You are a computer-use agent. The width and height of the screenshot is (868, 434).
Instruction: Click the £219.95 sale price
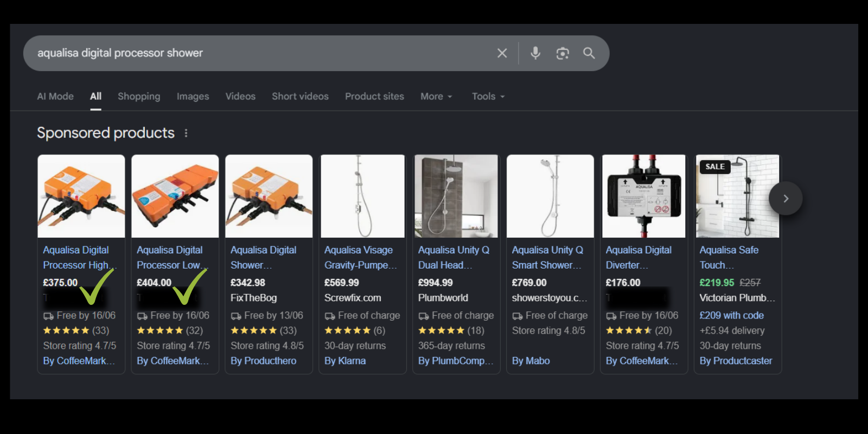pyautogui.click(x=717, y=283)
